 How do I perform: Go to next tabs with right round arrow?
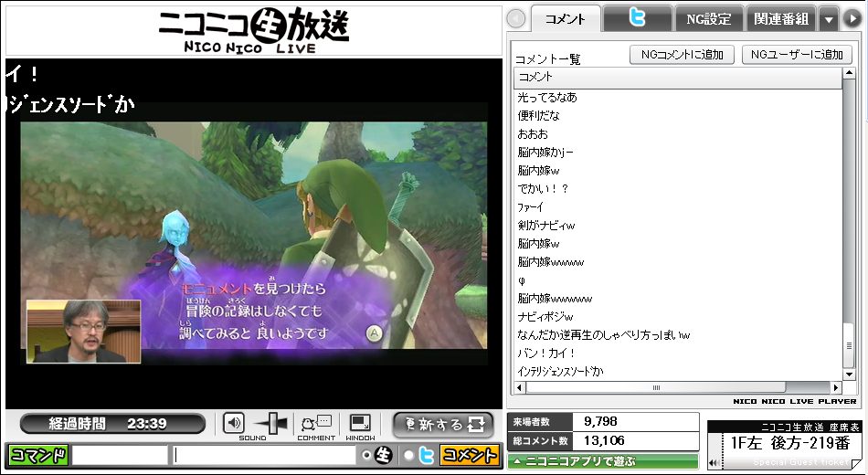click(852, 19)
